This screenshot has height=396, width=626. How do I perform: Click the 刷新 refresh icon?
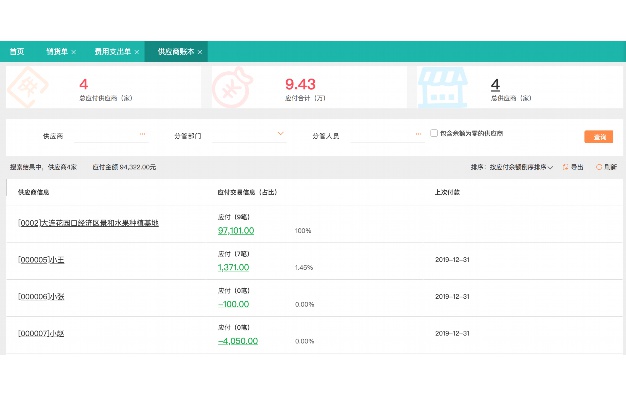pos(599,167)
